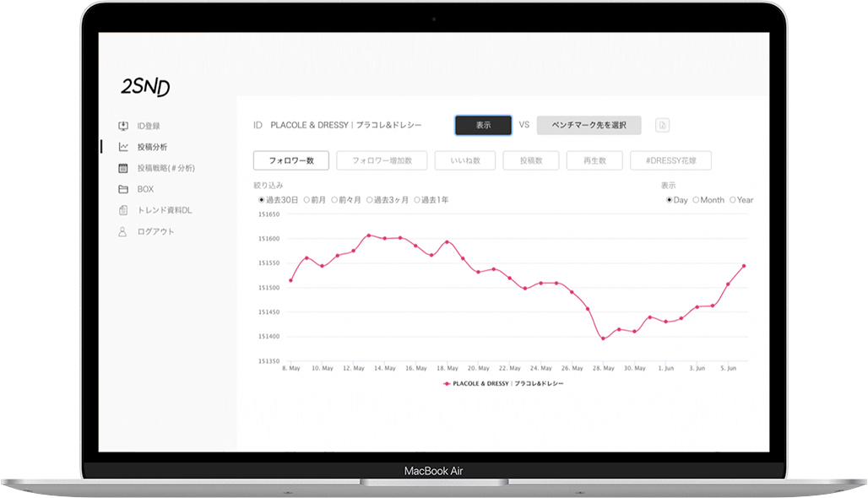
Task: Open the いいね数 metric tab
Action: point(465,160)
